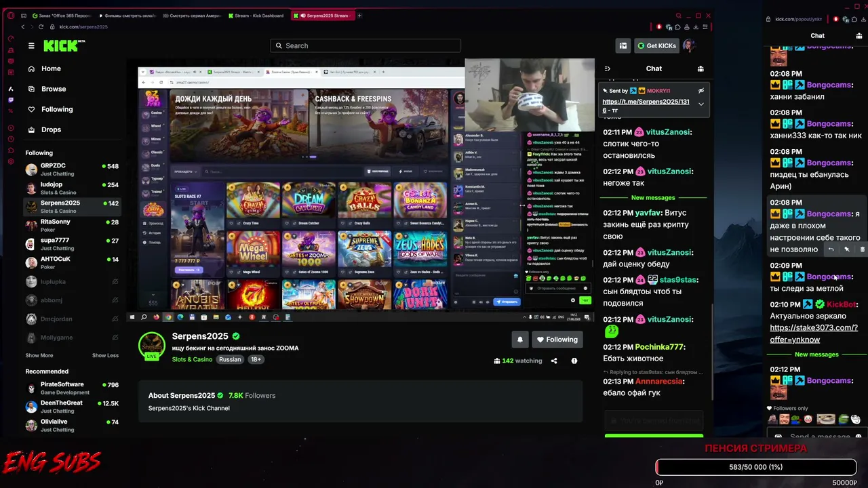Switch to Office 365 order tab
This screenshot has height=488, width=868.
(x=61, y=16)
